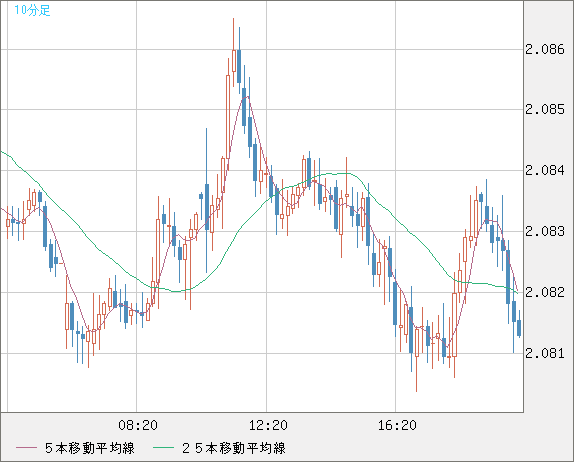574x462 pixels.
Task: Click the 5本移動平均線 legend label
Action: [x=90, y=448]
